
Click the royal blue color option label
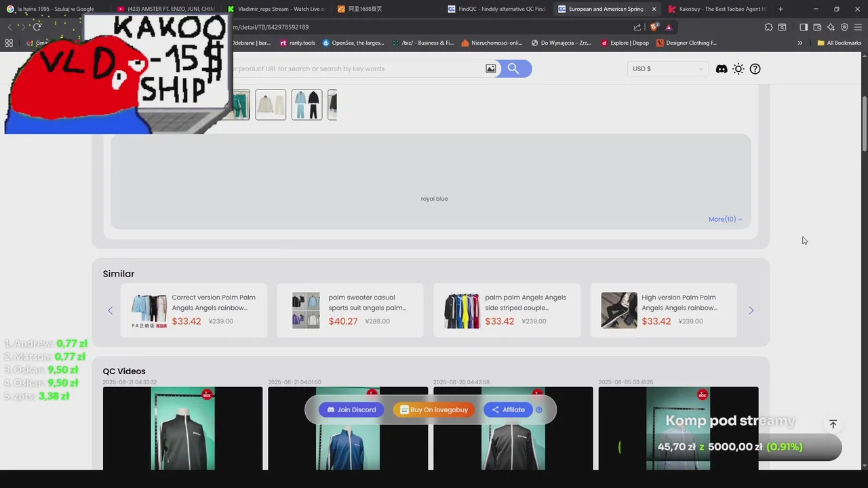coord(434,199)
